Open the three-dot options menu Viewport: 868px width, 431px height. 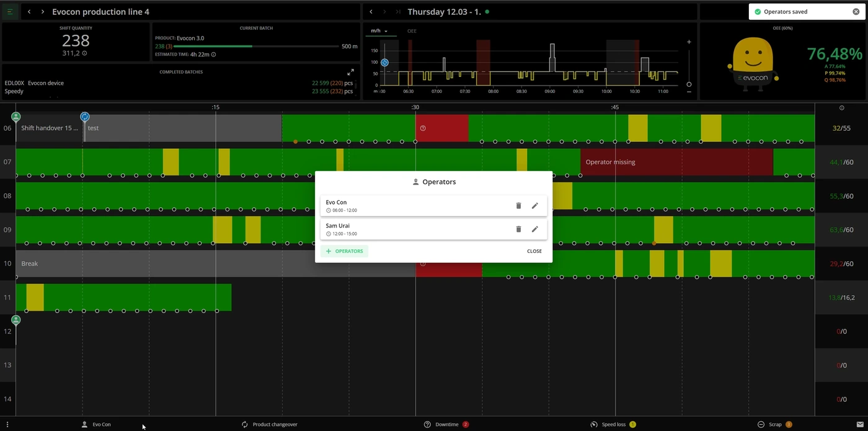tap(7, 424)
